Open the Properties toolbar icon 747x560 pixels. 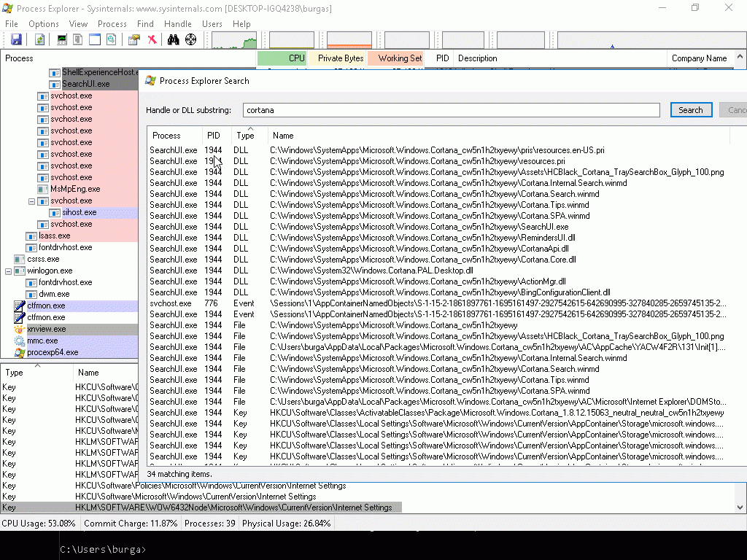click(x=134, y=39)
